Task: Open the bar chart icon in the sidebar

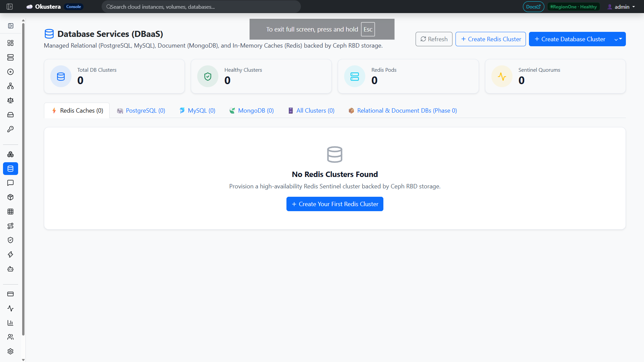Action: 10,323
